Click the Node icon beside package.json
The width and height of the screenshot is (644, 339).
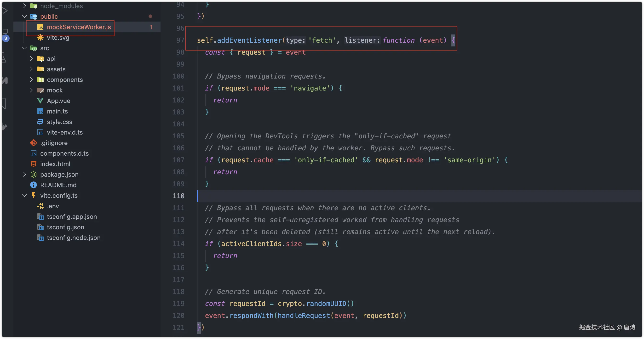click(34, 174)
